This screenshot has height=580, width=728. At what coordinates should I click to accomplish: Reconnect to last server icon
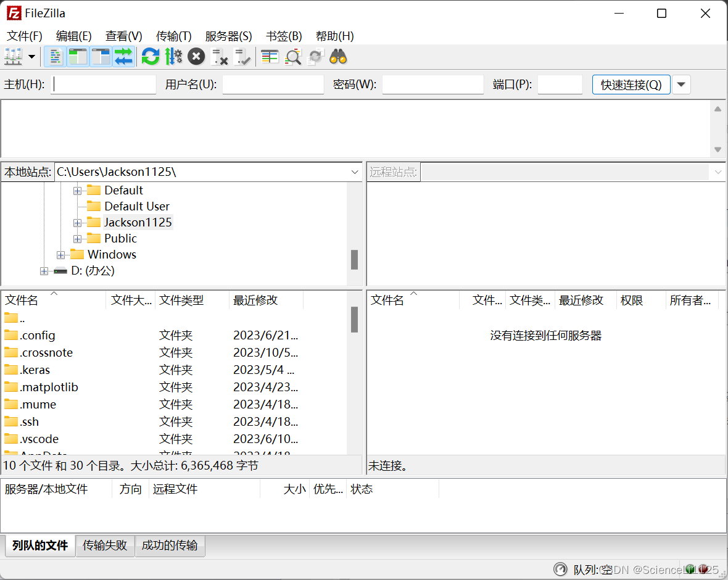(x=242, y=57)
